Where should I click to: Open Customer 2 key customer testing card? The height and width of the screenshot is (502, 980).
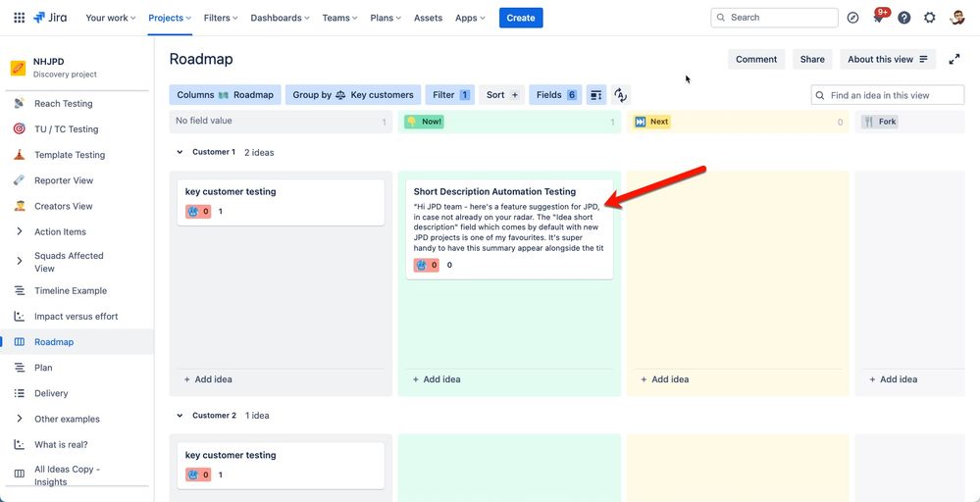coord(281,466)
